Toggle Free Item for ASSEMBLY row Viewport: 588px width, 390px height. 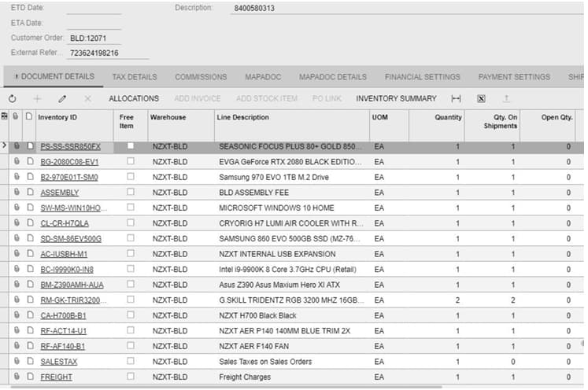[131, 191]
